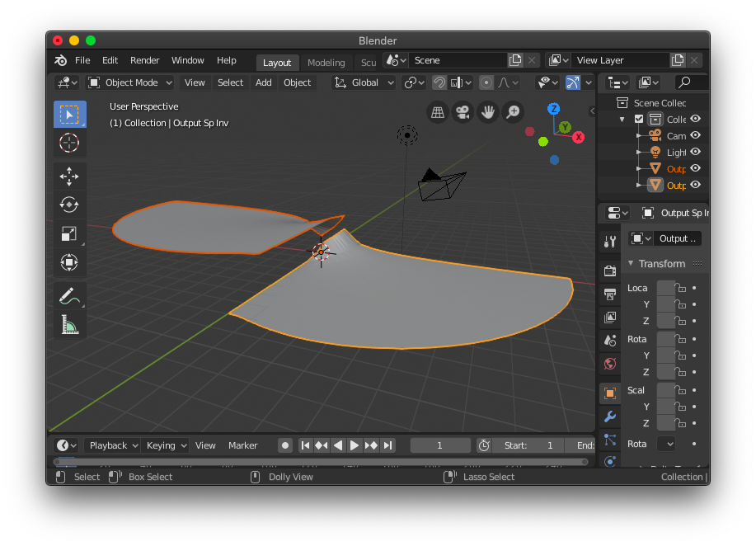Screen dimensions: 756x546
Task: Open the World Properties globe icon
Action: point(609,363)
